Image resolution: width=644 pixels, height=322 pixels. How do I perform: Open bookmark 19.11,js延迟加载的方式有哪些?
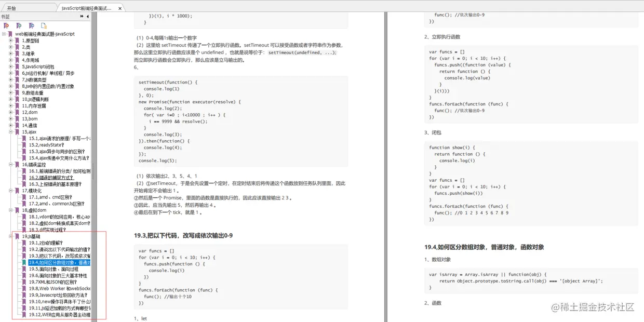click(59, 308)
